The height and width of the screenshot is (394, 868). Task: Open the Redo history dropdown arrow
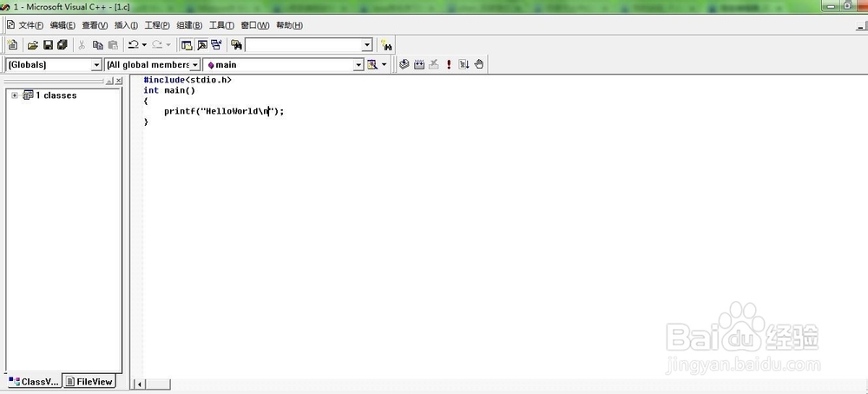pyautogui.click(x=168, y=45)
